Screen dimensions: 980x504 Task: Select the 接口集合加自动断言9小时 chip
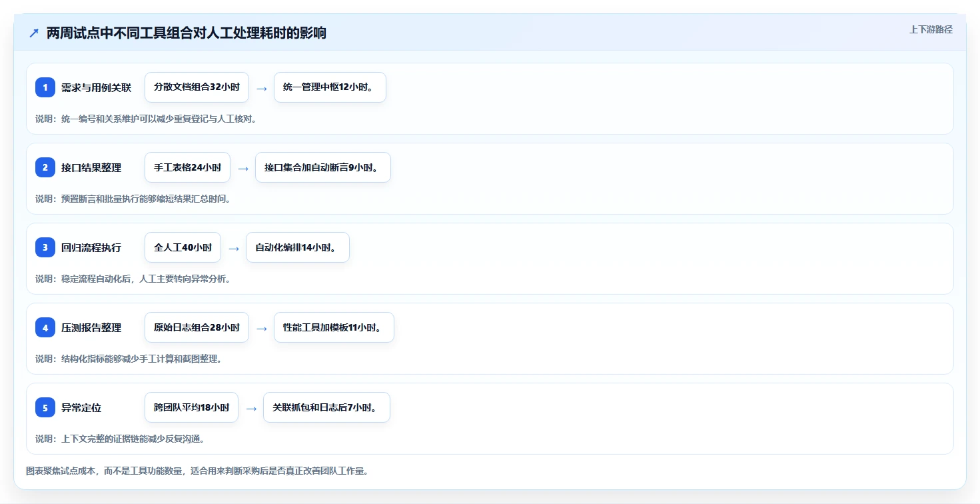[323, 167]
